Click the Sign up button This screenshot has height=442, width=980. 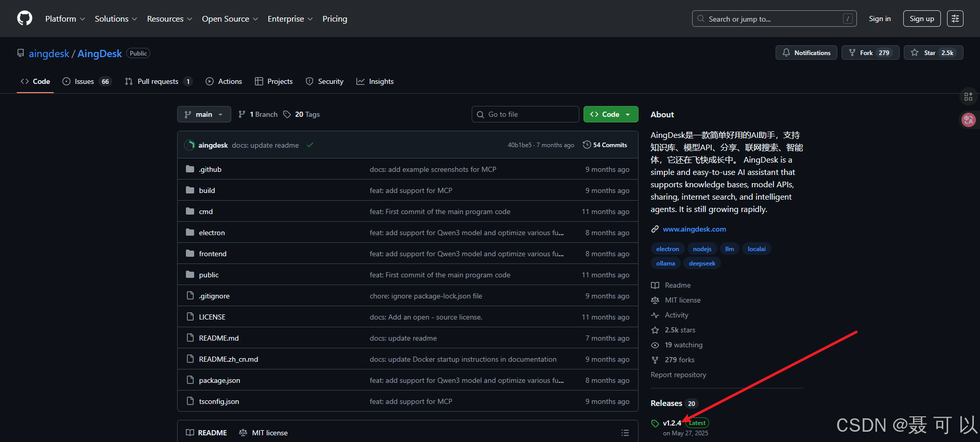(922, 19)
